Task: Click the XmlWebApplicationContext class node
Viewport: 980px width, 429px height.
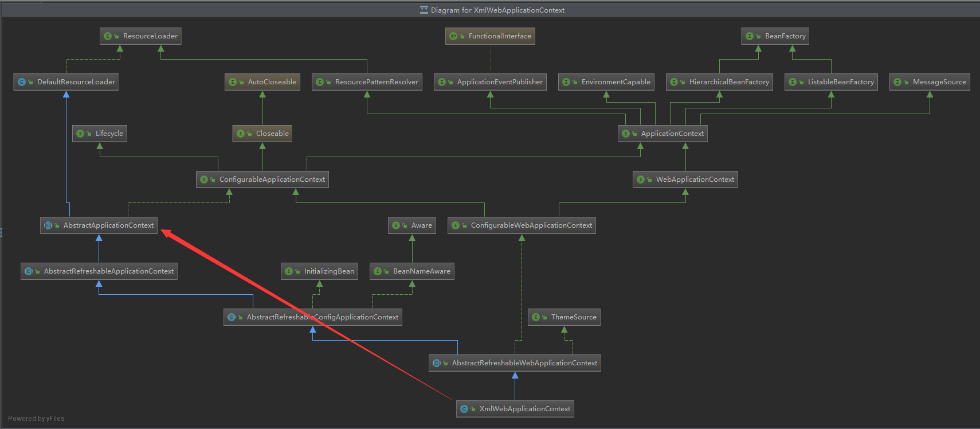Action: 515,409
